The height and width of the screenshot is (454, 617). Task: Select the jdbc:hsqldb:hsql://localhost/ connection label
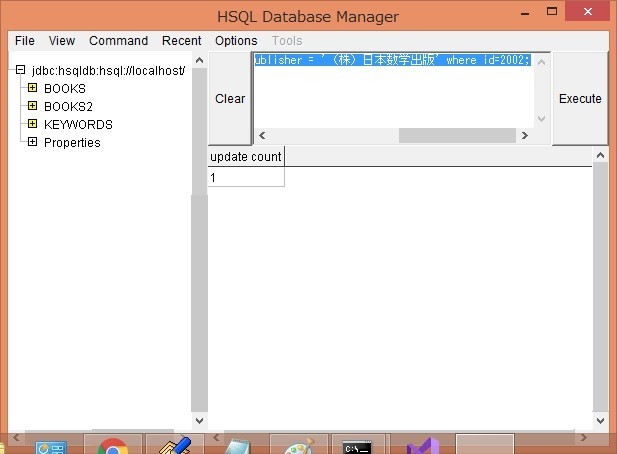108,71
